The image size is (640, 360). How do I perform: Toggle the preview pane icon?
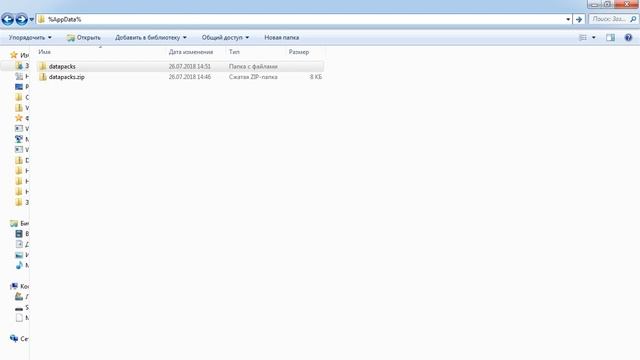pyautogui.click(x=610, y=38)
